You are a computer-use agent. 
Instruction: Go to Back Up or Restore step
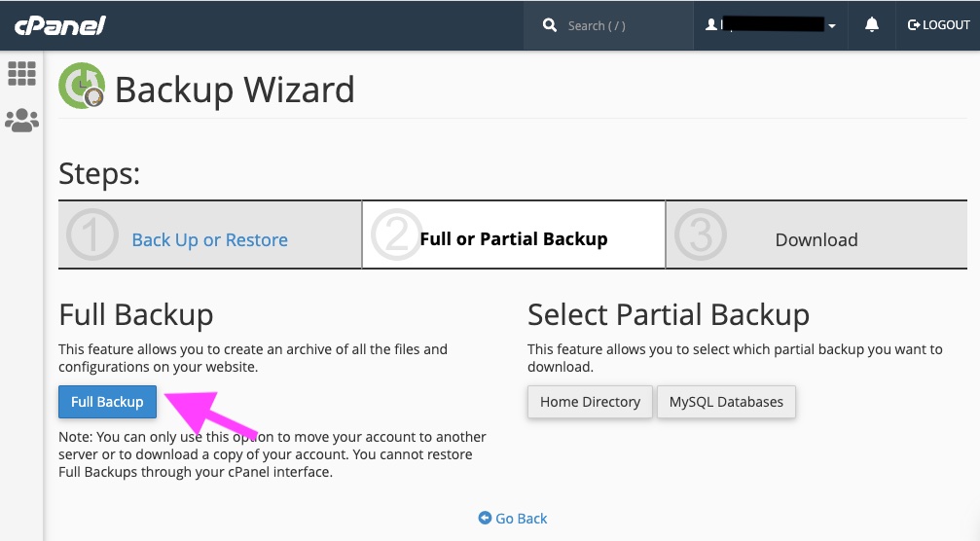pos(209,240)
